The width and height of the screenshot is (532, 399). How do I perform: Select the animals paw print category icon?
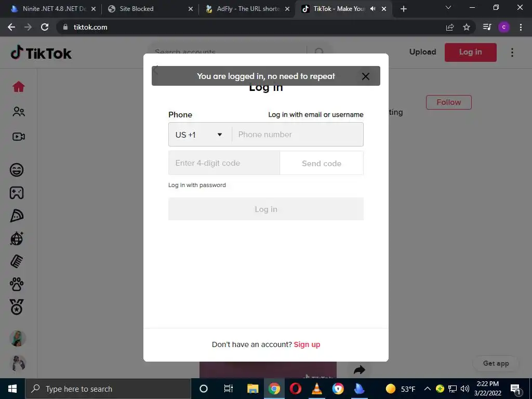[x=17, y=284]
